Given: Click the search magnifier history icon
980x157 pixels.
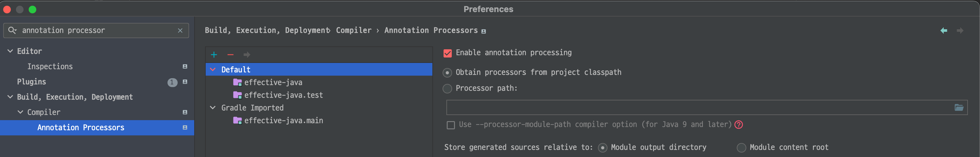Looking at the screenshot, I should click(x=12, y=31).
